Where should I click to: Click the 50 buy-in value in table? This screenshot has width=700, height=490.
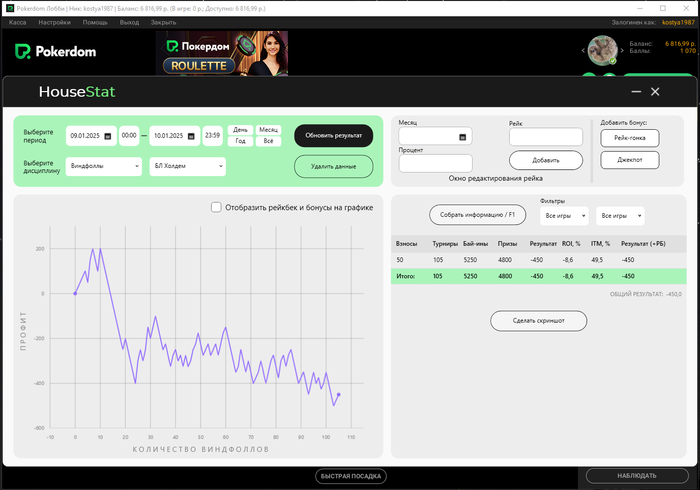pos(400,260)
